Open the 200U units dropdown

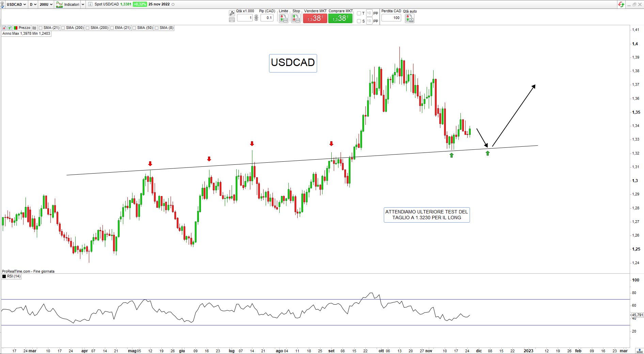coord(46,4)
